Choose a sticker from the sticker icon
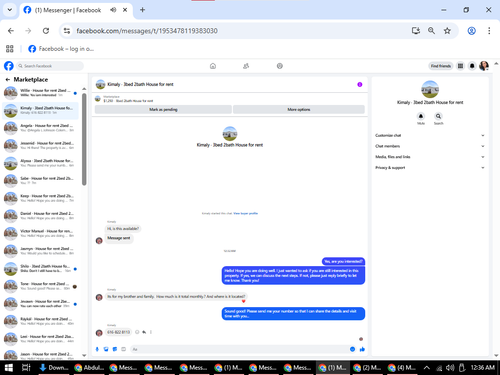 (x=115, y=349)
